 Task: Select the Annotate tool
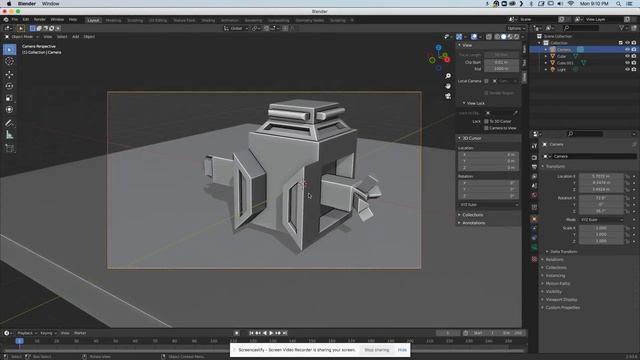coord(9,123)
